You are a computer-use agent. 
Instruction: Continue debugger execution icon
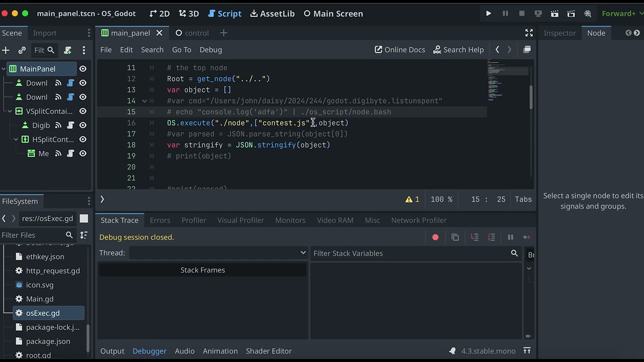click(527, 237)
